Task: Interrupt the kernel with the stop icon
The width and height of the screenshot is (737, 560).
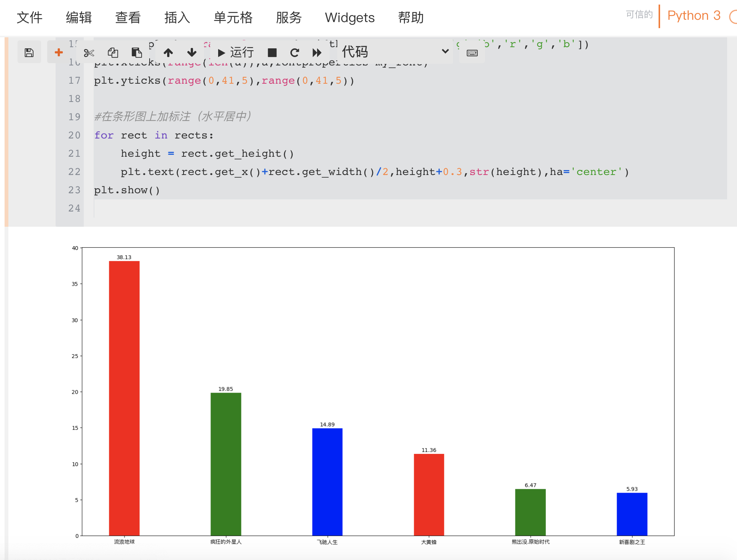Action: 272,52
